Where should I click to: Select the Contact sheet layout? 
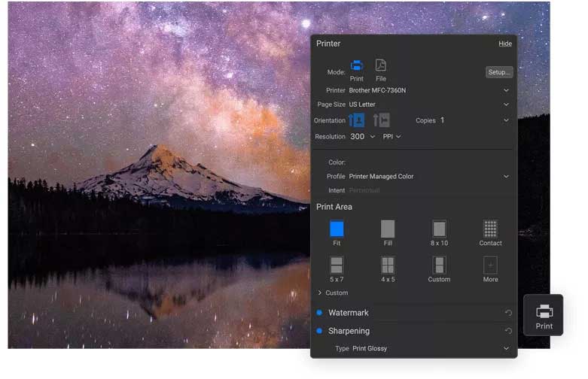point(490,229)
